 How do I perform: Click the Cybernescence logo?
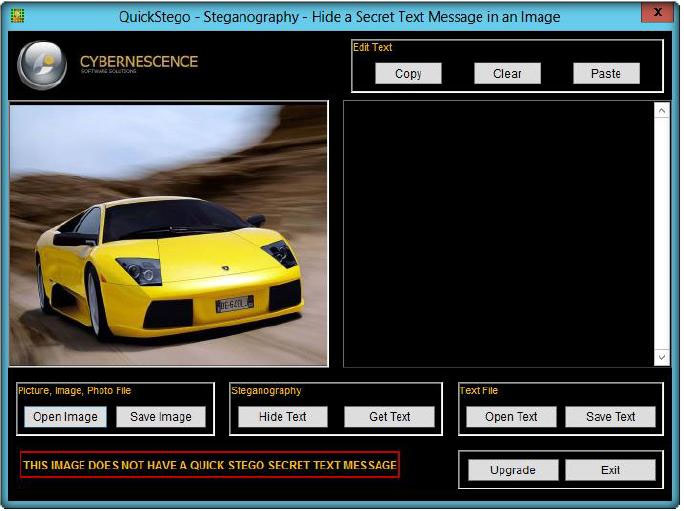(x=43, y=66)
